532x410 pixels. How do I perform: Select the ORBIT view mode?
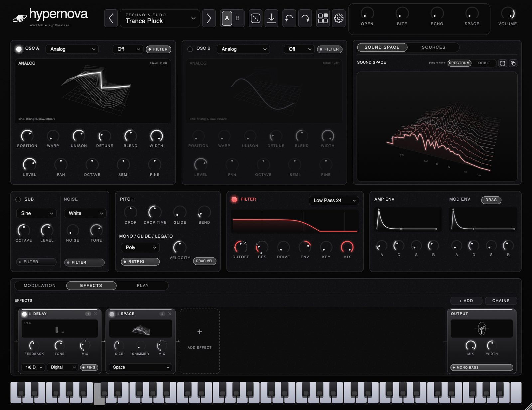[x=484, y=63]
